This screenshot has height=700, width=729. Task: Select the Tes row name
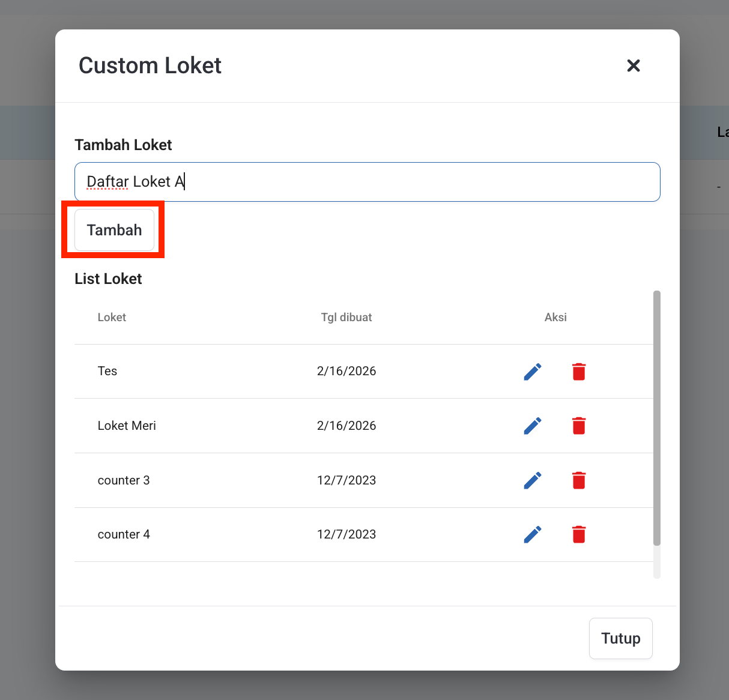pyautogui.click(x=107, y=371)
